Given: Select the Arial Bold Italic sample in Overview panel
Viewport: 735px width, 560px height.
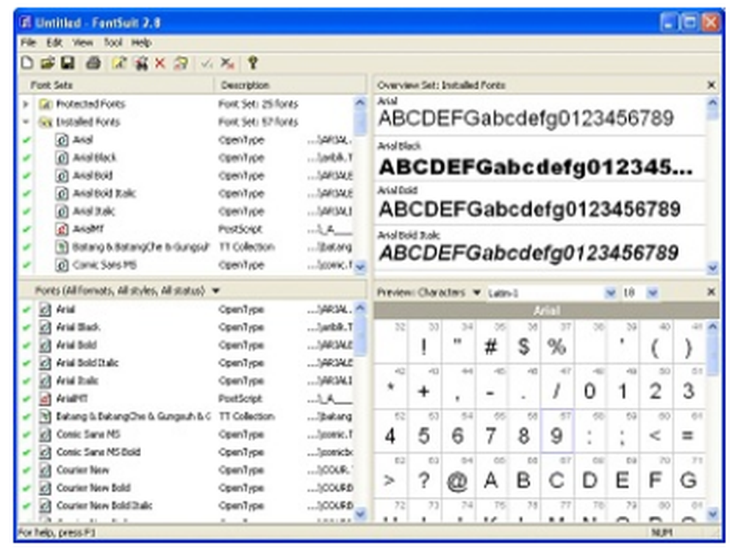Looking at the screenshot, I should (x=539, y=247).
